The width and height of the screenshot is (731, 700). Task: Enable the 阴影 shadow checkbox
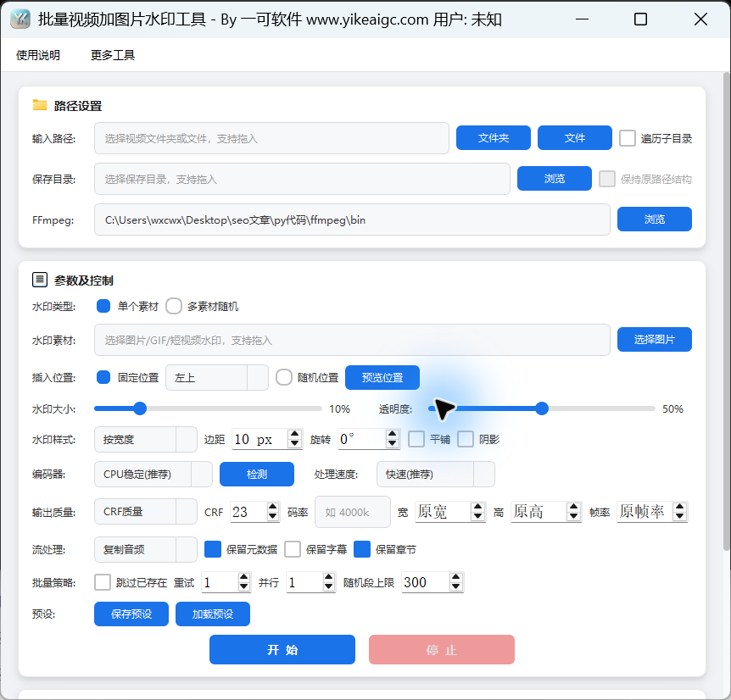466,439
